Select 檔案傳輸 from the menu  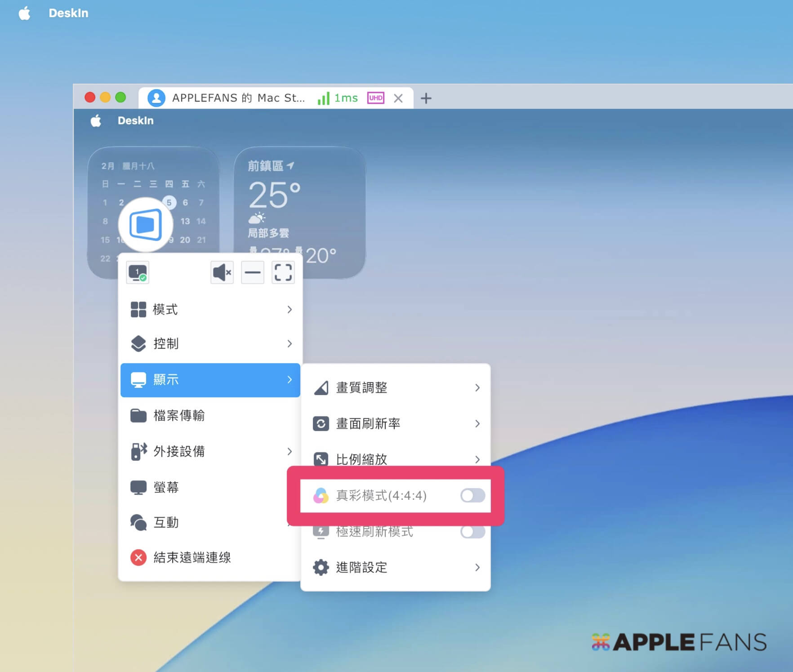point(210,415)
